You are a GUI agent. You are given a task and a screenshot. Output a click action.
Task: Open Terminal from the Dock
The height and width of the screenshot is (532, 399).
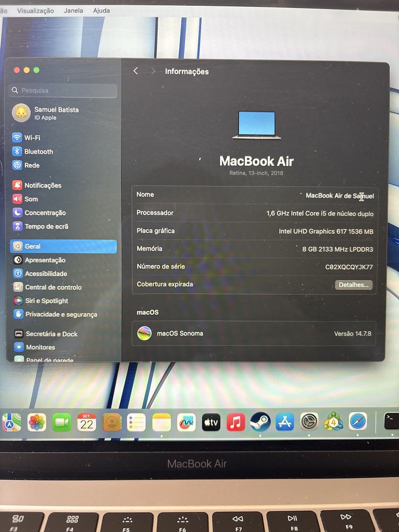(x=392, y=421)
